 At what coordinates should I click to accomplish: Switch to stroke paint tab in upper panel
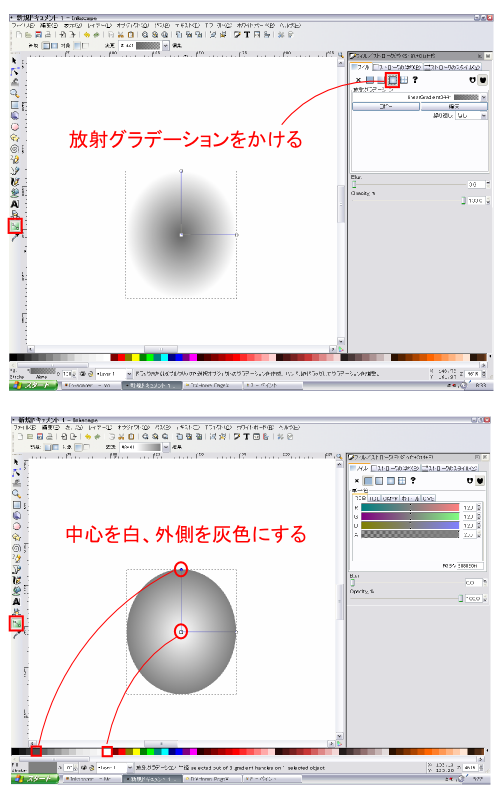point(397,67)
